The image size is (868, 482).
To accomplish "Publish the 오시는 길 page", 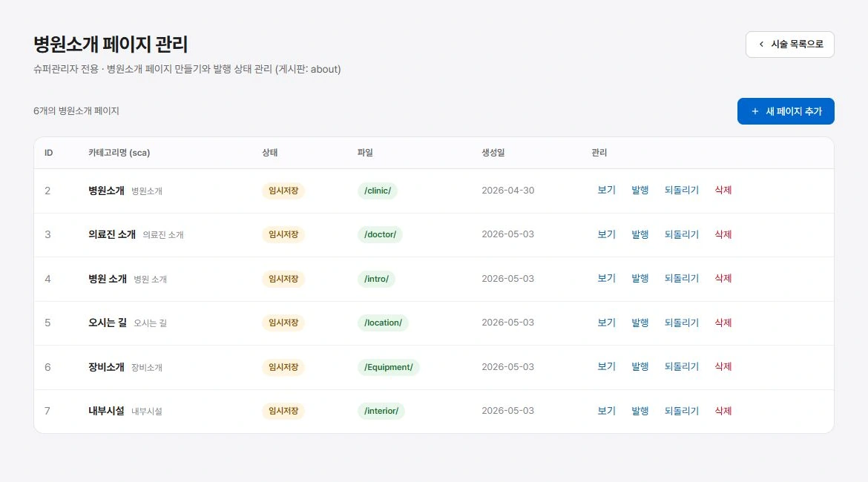I will click(x=640, y=323).
